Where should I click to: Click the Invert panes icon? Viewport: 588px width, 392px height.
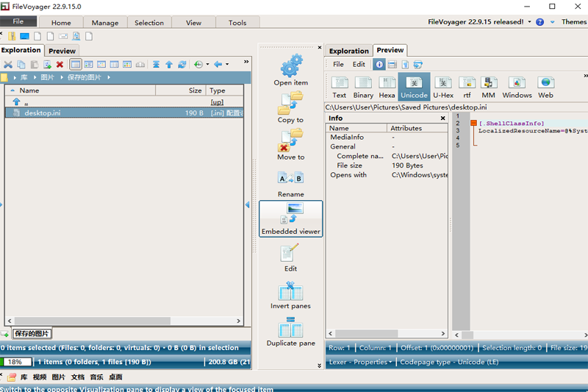click(290, 290)
